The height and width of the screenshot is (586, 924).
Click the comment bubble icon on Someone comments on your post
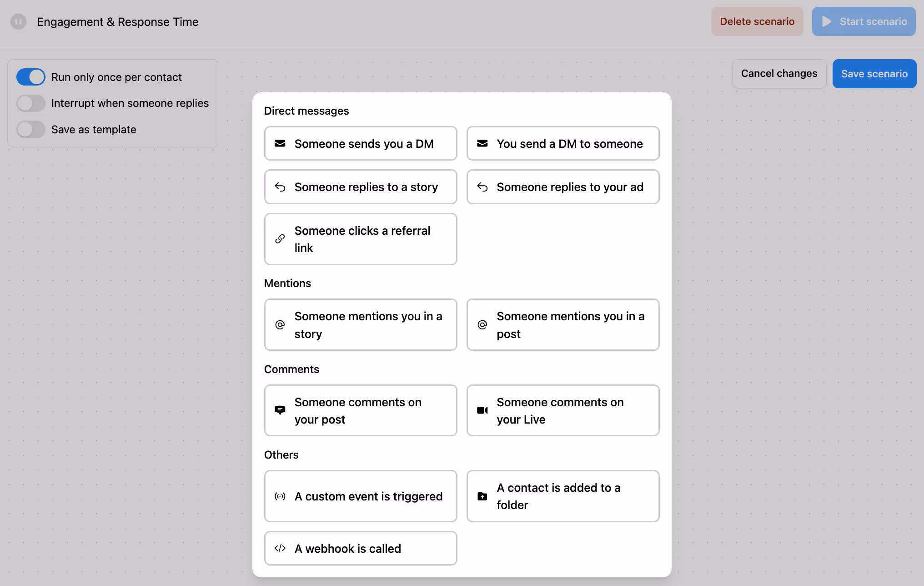coord(280,410)
